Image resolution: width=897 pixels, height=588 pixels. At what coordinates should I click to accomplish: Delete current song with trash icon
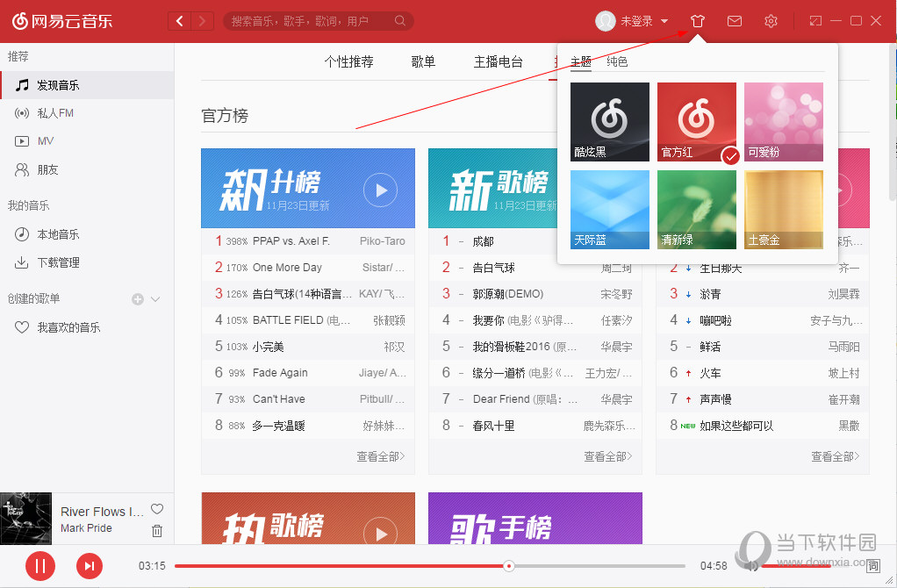[157, 531]
